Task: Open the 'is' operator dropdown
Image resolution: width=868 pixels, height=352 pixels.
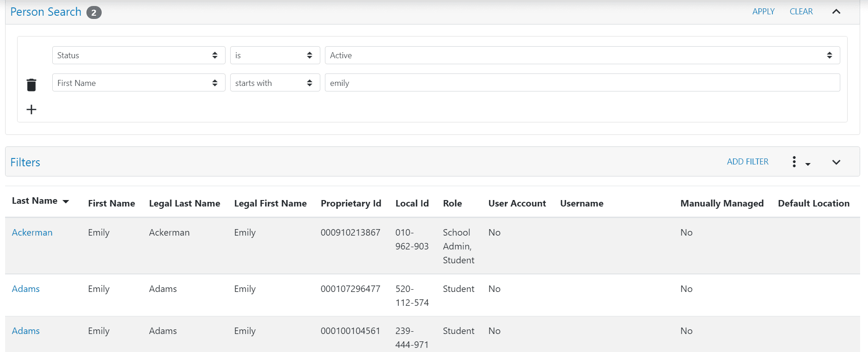Action: 275,55
